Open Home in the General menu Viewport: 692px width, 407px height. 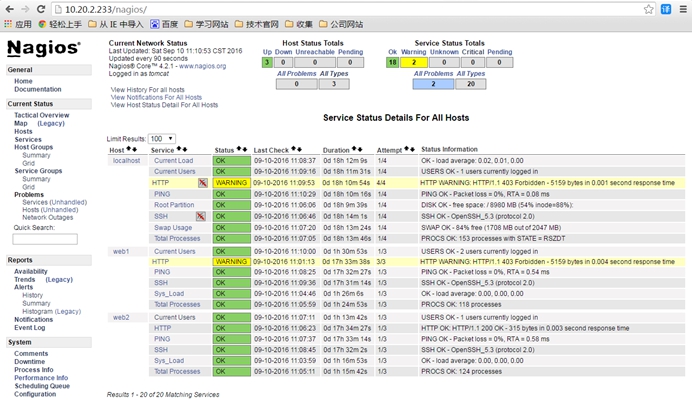coord(23,81)
